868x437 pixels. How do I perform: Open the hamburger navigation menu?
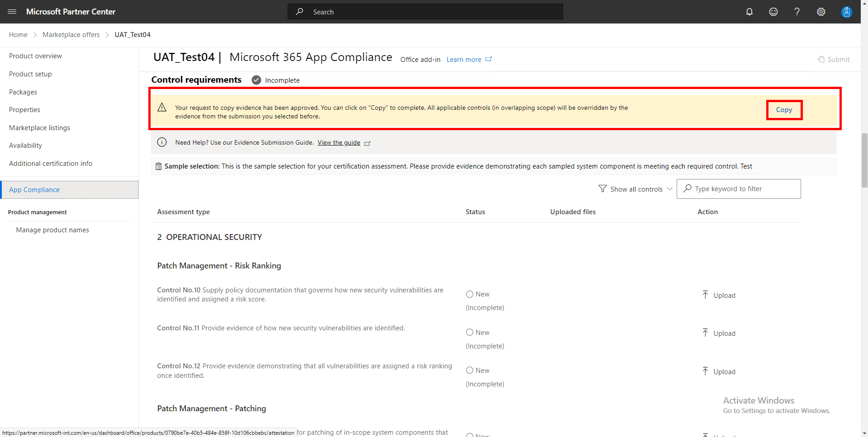[x=12, y=12]
